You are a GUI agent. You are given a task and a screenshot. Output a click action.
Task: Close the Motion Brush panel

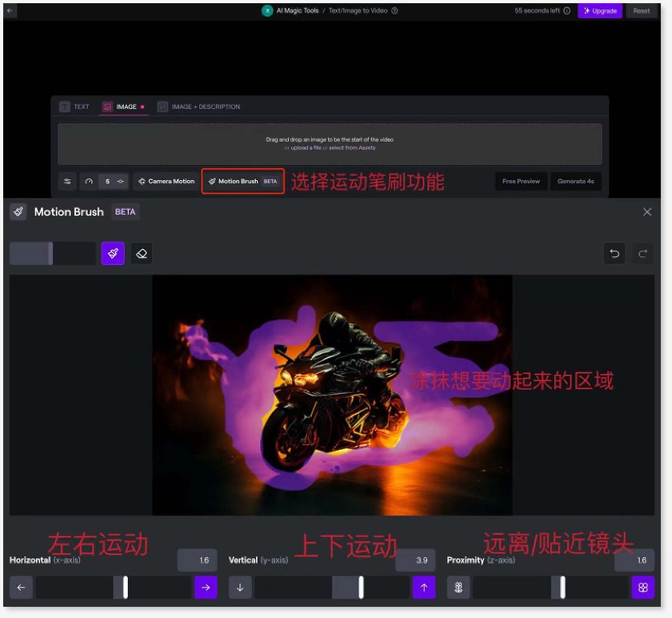click(x=647, y=211)
